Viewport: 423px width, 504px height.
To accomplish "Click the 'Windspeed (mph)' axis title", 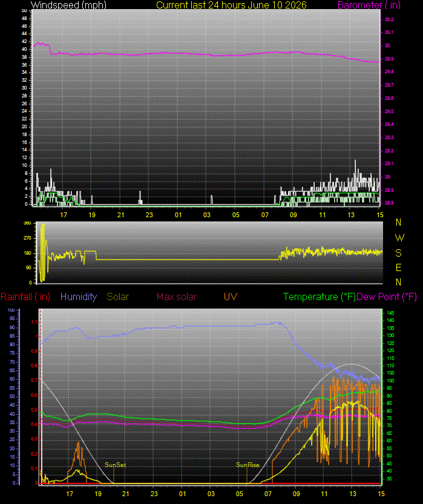I will point(68,5).
